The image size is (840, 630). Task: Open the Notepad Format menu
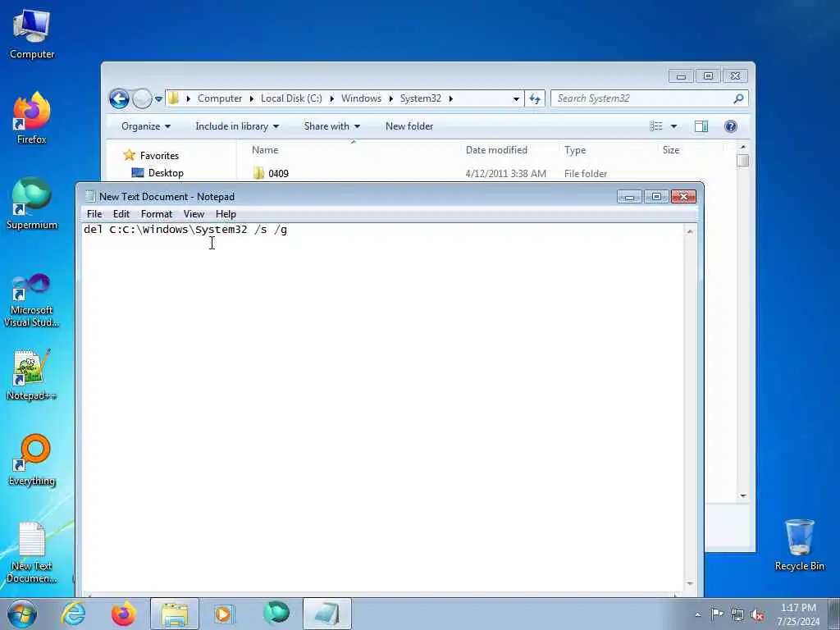157,214
